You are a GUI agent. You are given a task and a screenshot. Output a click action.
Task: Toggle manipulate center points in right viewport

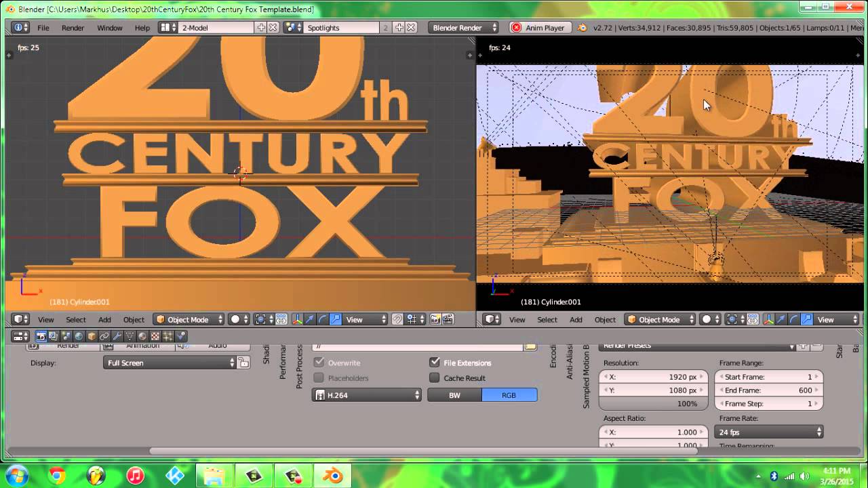(753, 319)
